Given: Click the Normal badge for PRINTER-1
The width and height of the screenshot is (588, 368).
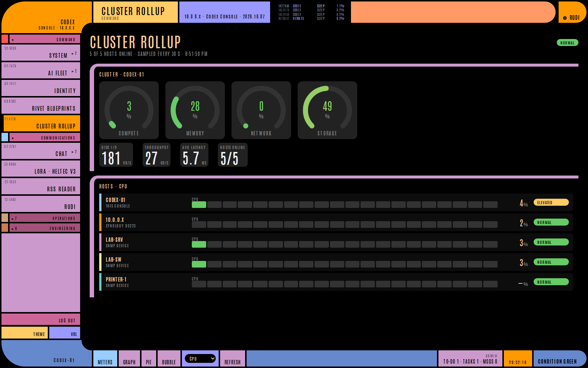Looking at the screenshot, I should pyautogui.click(x=551, y=282).
